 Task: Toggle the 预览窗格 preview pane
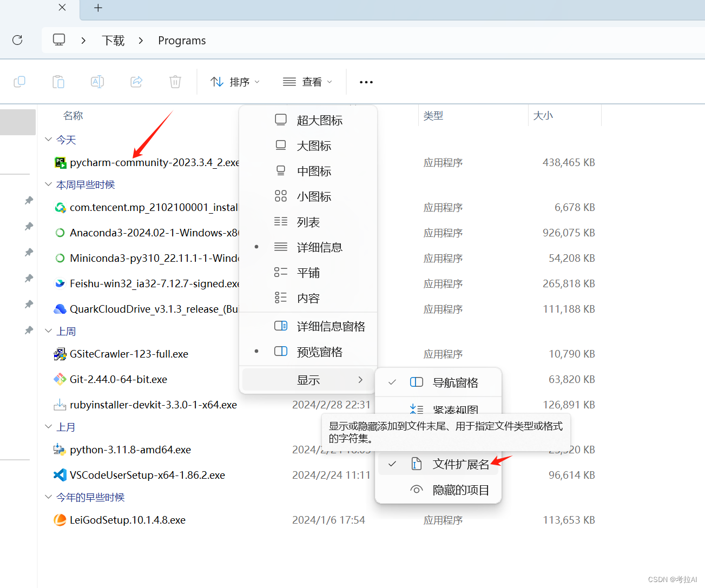tap(308, 352)
